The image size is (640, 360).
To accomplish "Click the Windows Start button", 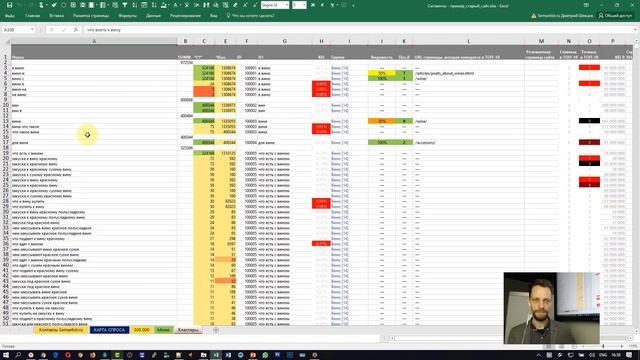I will pos(6,355).
